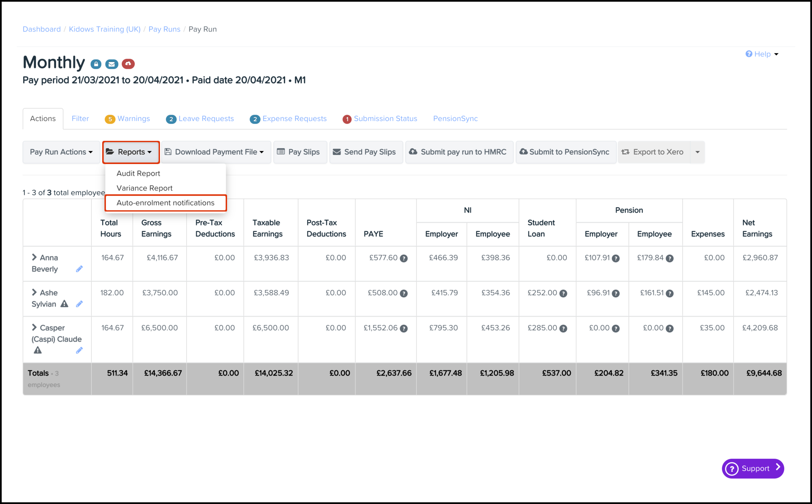Open Pay Run Actions dropdown

[61, 152]
